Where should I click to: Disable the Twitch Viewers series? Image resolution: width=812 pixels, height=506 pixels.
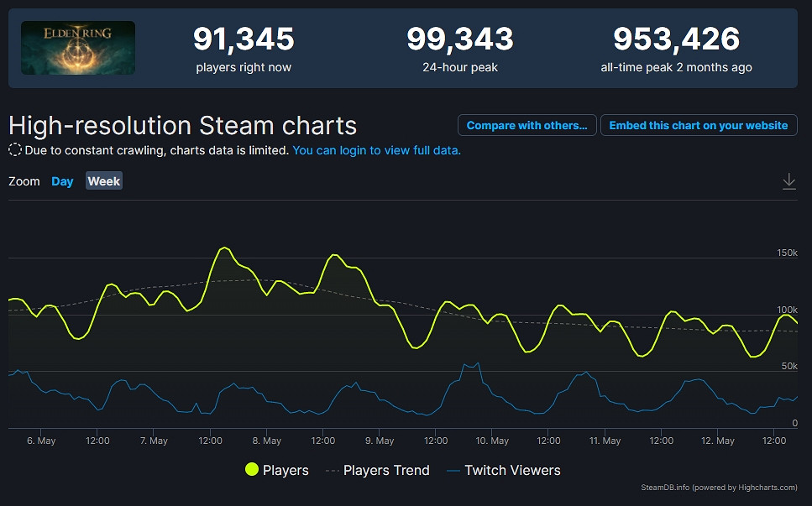point(511,470)
